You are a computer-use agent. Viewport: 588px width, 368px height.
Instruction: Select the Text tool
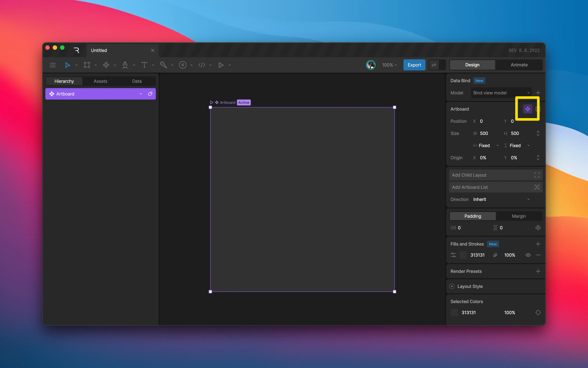pyautogui.click(x=144, y=65)
